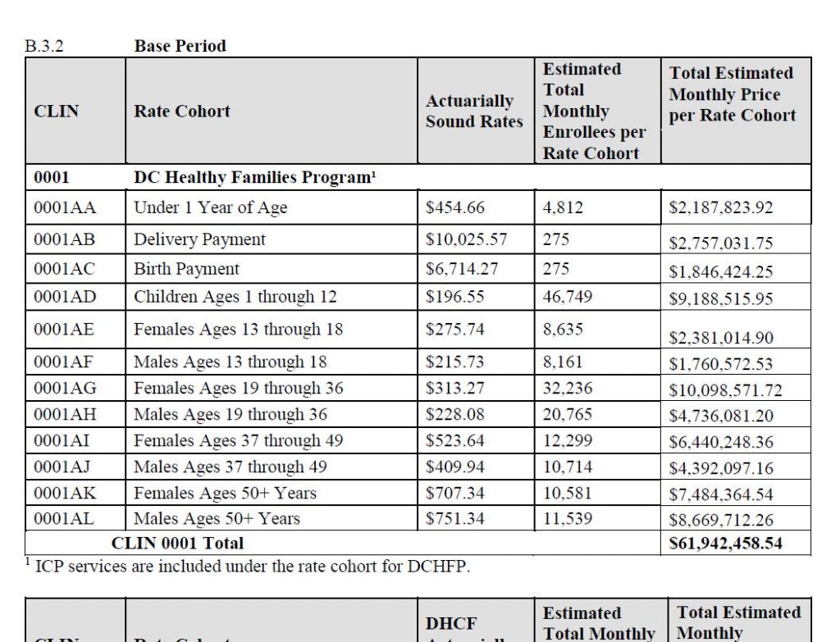
Task: Click the Delivery Payment cohort cell
Action: (x=199, y=239)
